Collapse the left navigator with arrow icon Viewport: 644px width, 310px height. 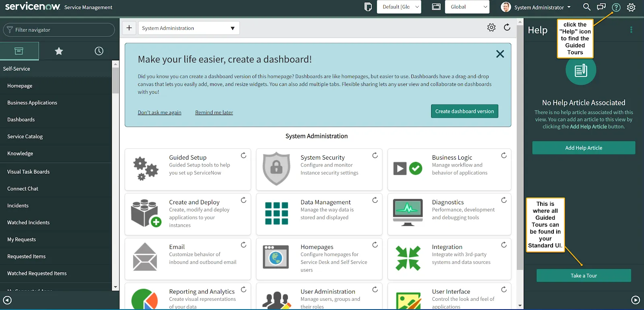(x=7, y=300)
